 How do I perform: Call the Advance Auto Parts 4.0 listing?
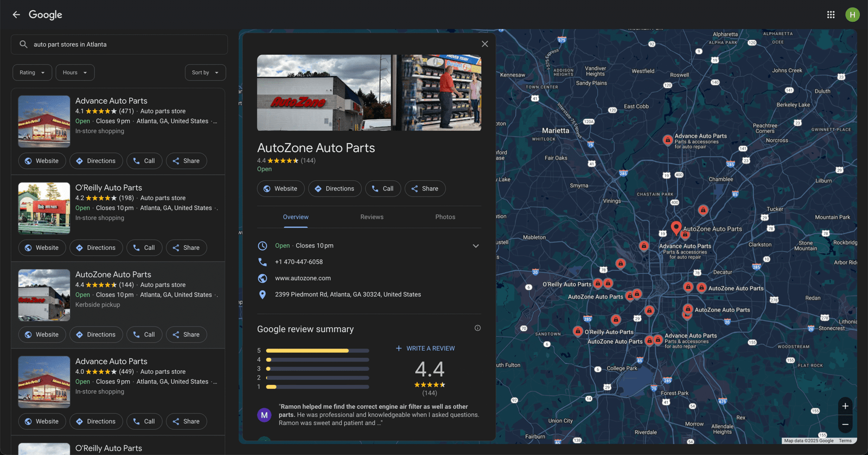tap(144, 422)
